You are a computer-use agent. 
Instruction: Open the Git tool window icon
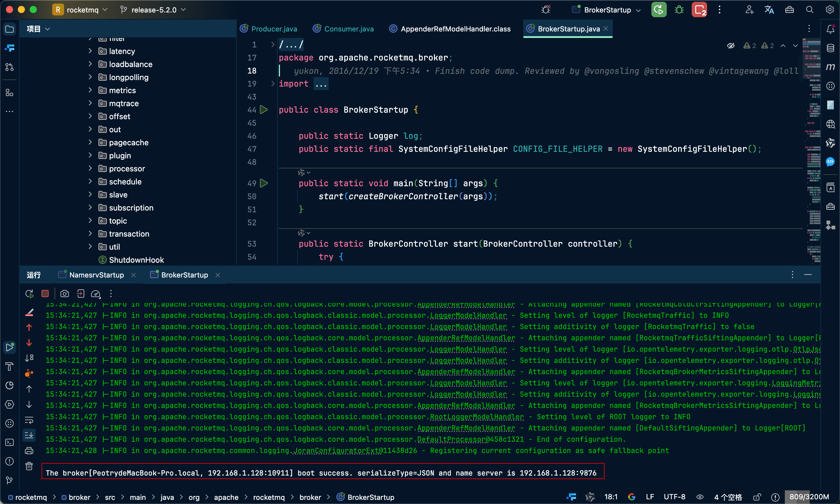pos(9,480)
